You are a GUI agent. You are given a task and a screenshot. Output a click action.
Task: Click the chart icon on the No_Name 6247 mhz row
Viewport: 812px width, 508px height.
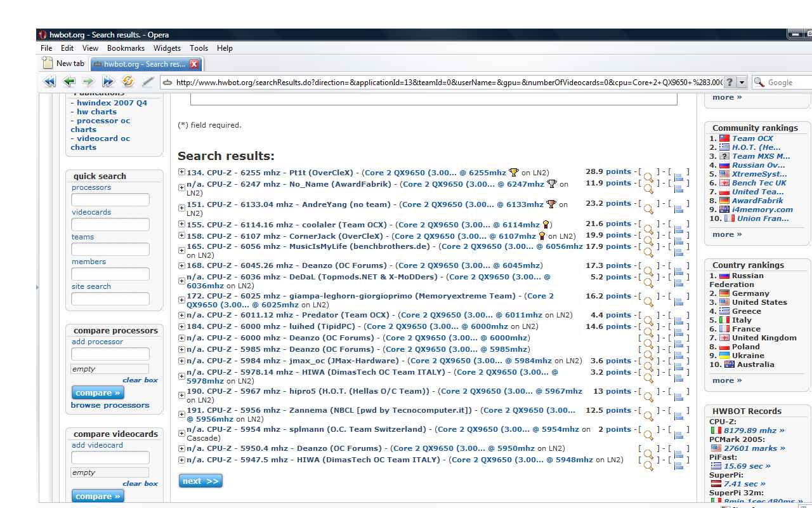click(679, 189)
